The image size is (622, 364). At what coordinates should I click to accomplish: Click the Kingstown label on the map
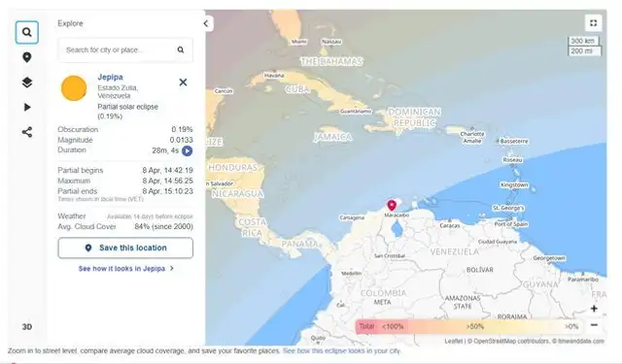[x=514, y=184]
